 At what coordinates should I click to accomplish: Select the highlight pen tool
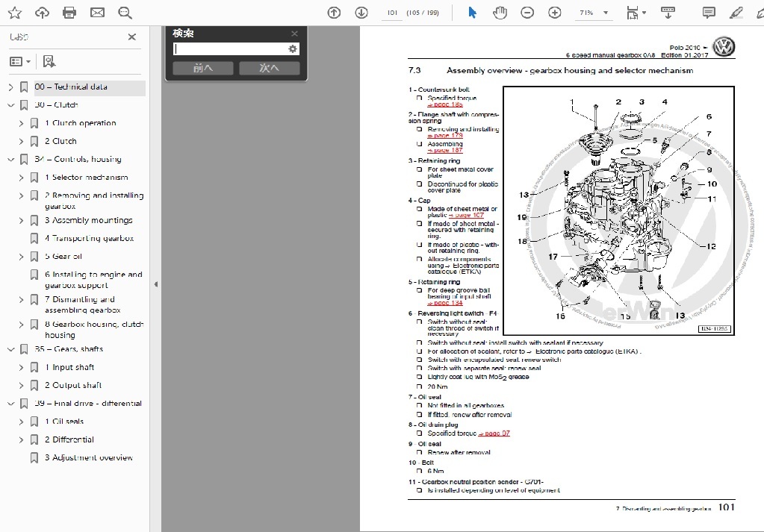tap(736, 13)
